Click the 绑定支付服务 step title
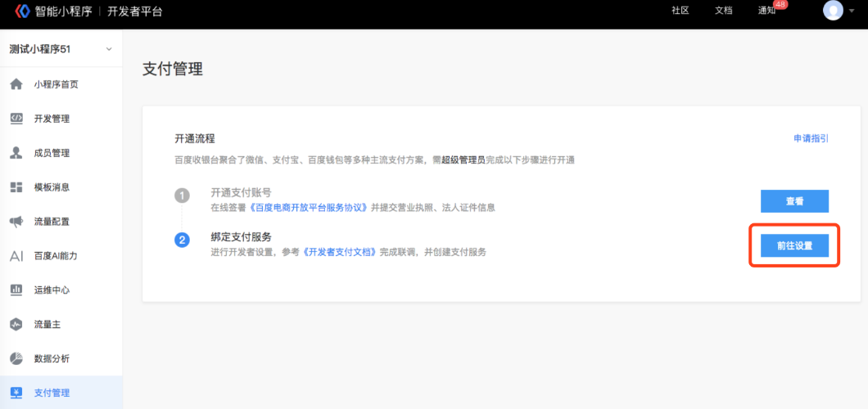This screenshot has height=409, width=868. (242, 237)
